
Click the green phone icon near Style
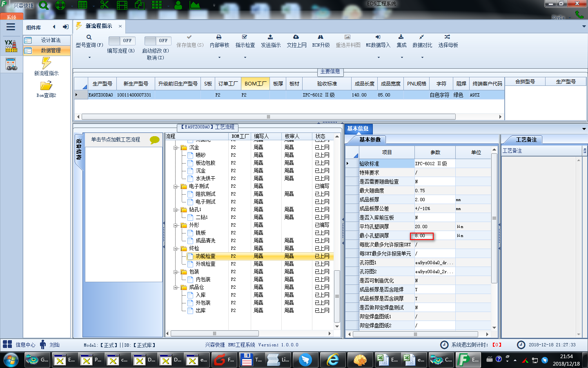[579, 15]
